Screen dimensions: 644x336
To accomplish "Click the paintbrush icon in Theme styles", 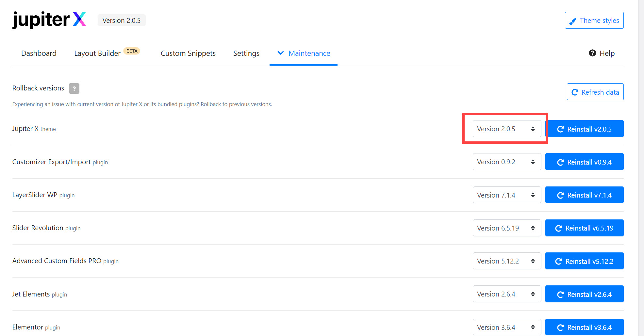I will pos(572,21).
